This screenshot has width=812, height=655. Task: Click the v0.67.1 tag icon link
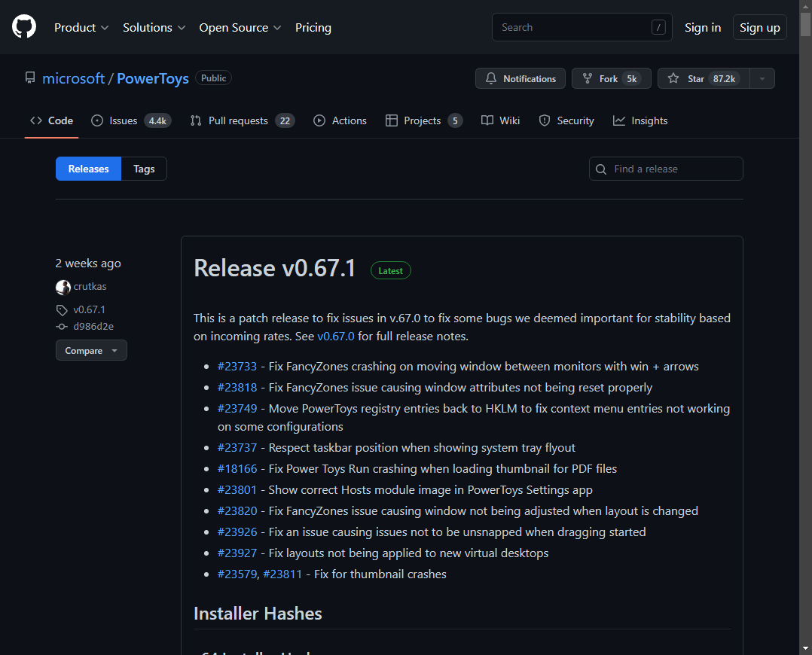click(62, 309)
